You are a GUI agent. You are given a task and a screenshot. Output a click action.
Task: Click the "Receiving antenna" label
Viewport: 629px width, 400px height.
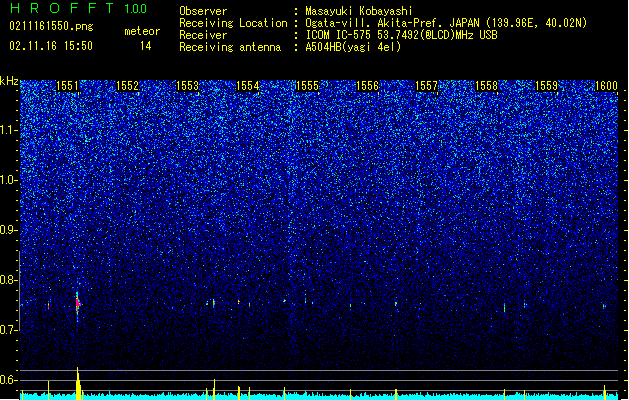coord(230,47)
